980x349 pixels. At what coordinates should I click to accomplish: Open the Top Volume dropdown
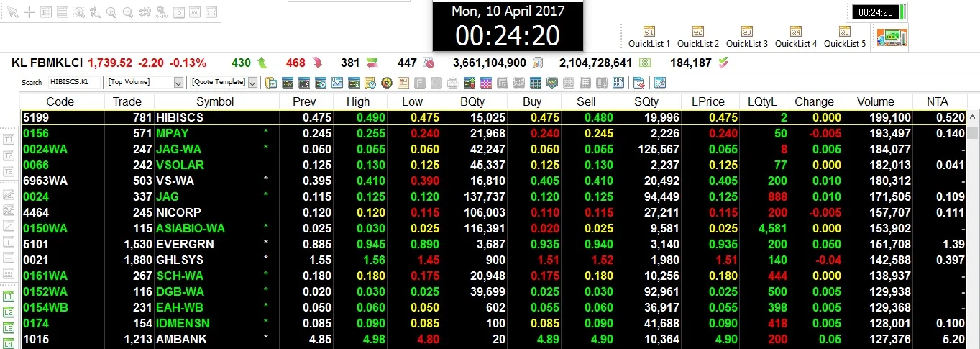pyautogui.click(x=145, y=82)
